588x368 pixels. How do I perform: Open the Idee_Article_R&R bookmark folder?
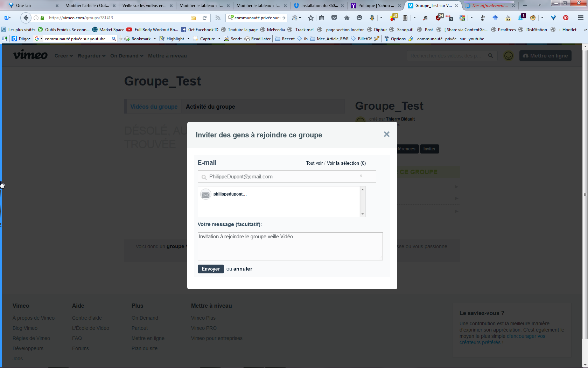pyautogui.click(x=329, y=39)
